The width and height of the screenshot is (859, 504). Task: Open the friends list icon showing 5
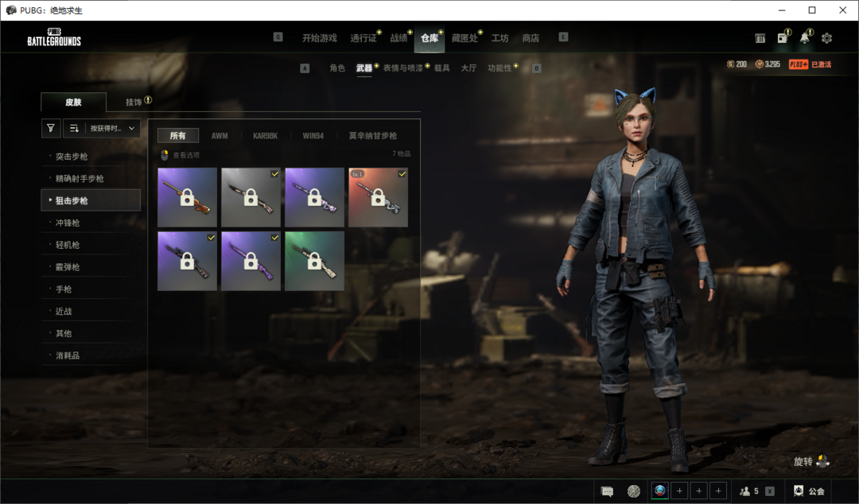749,491
